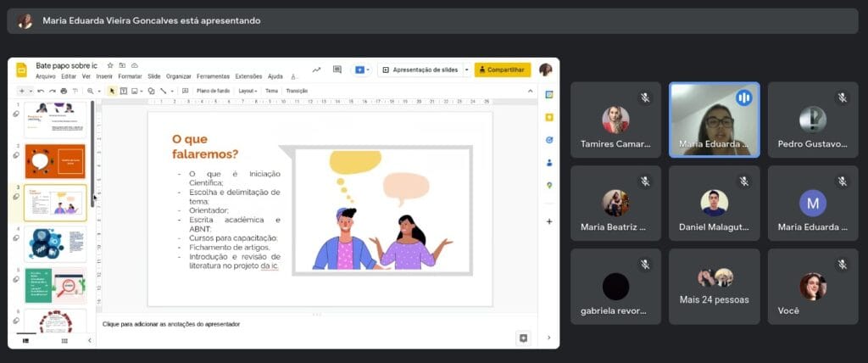Open the comment history icon
The width and height of the screenshot is (868, 363).
(337, 70)
